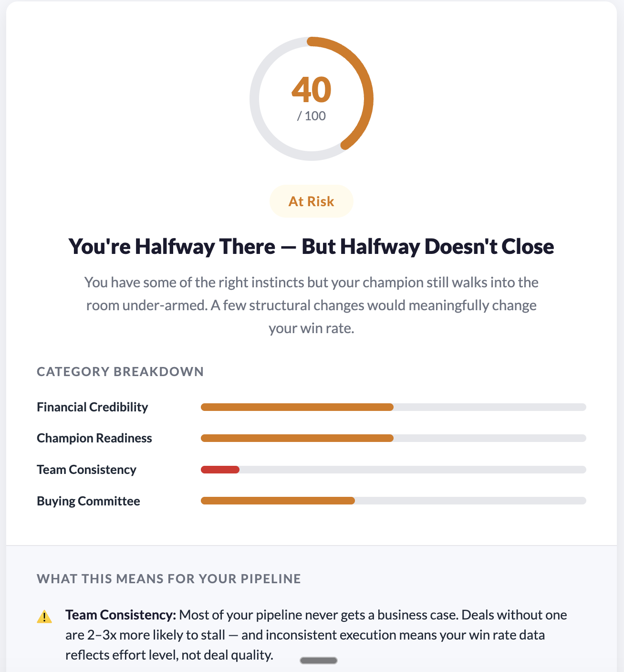This screenshot has width=624, height=672.
Task: Click the Champion Readiness progress bar
Action: [394, 438]
